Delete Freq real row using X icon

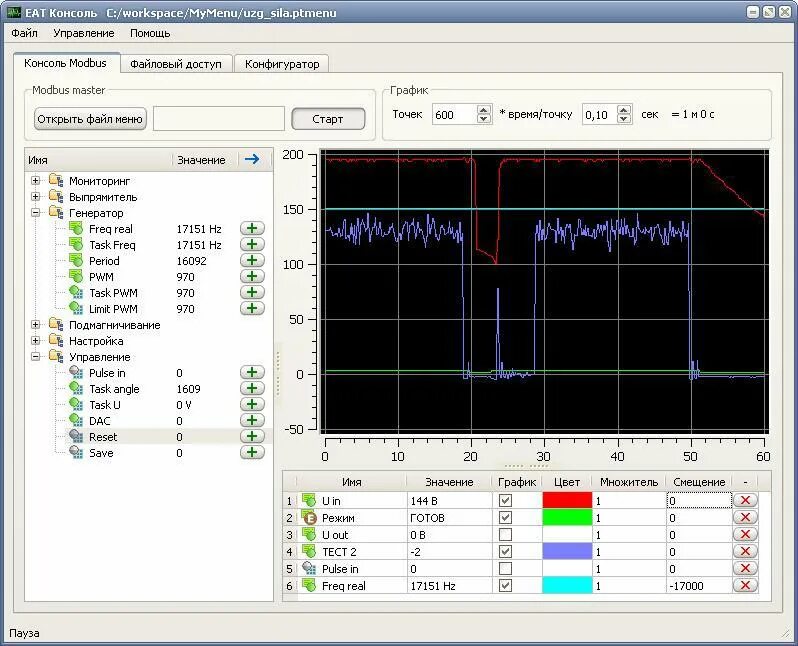click(745, 585)
